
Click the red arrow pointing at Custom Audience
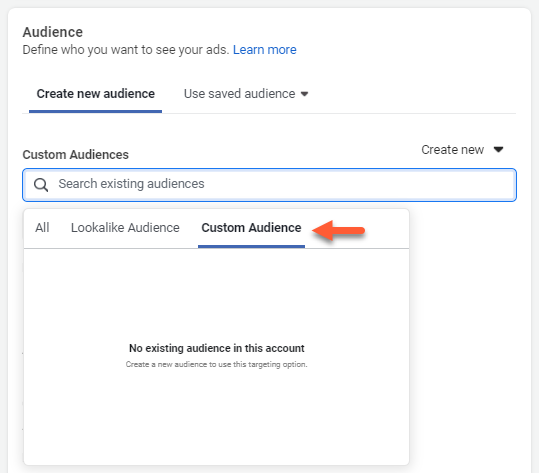point(339,230)
